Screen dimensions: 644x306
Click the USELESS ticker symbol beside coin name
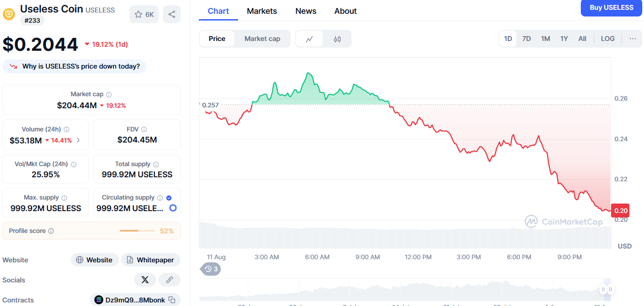click(x=100, y=10)
